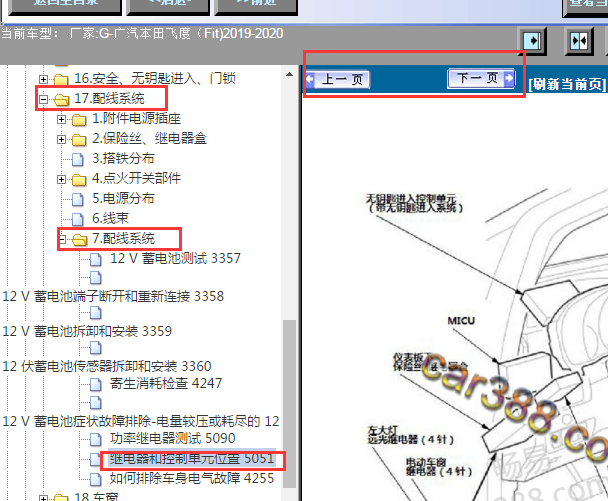Screen dimensions: 608x501
Task: Click tree scrollbar up arrow
Action: (289, 74)
